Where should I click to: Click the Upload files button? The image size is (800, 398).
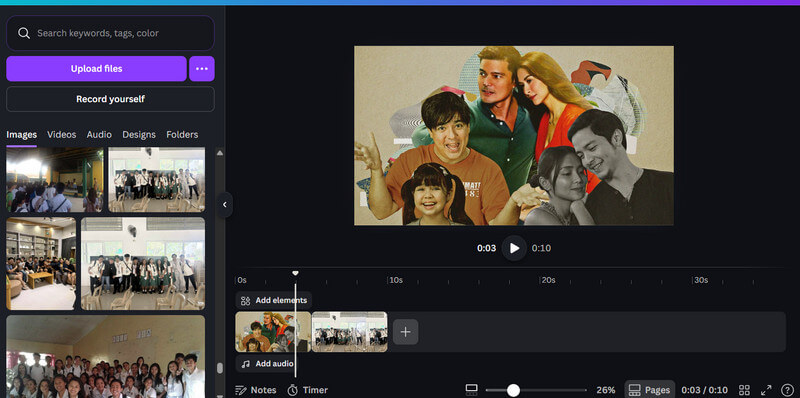[x=96, y=69]
